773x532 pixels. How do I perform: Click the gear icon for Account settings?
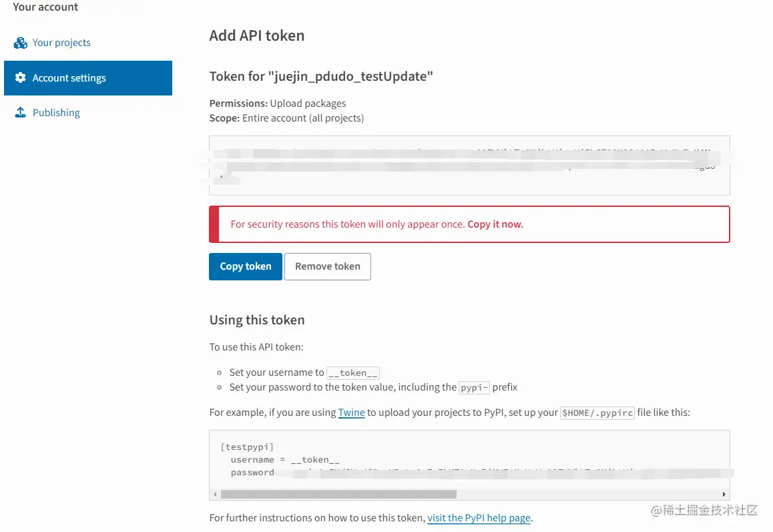(x=21, y=78)
